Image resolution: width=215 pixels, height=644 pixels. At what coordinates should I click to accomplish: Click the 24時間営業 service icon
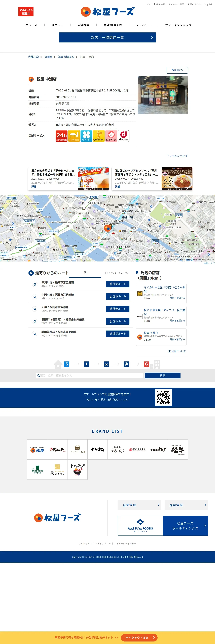[62, 136]
